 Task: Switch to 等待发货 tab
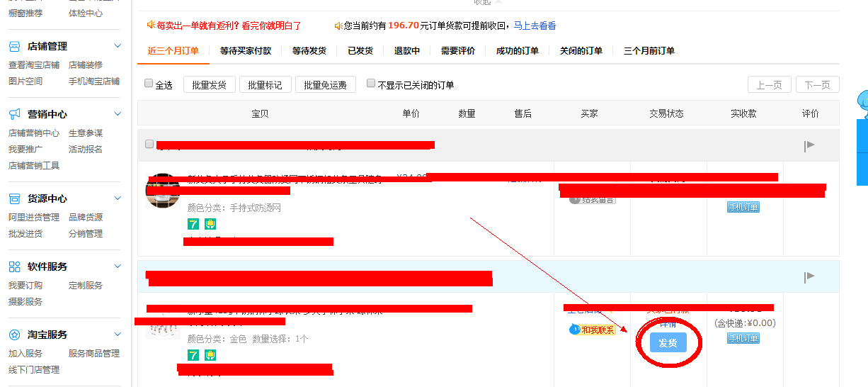(309, 51)
